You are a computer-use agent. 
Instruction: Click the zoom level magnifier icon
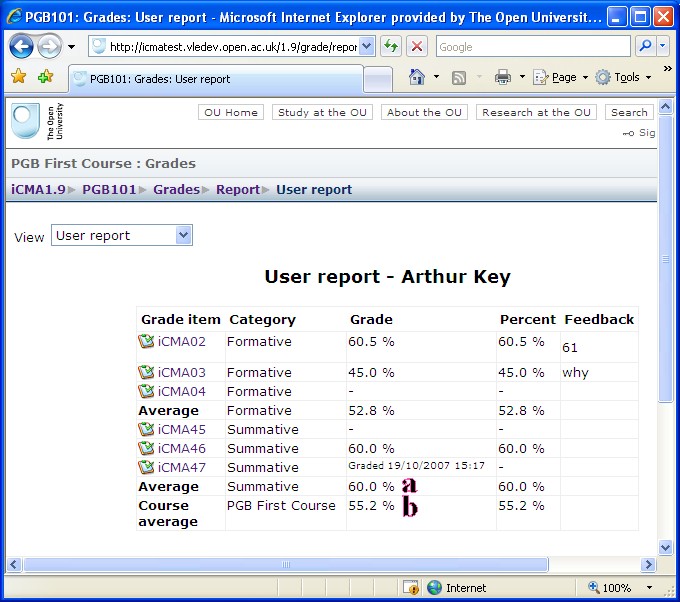tap(594, 588)
